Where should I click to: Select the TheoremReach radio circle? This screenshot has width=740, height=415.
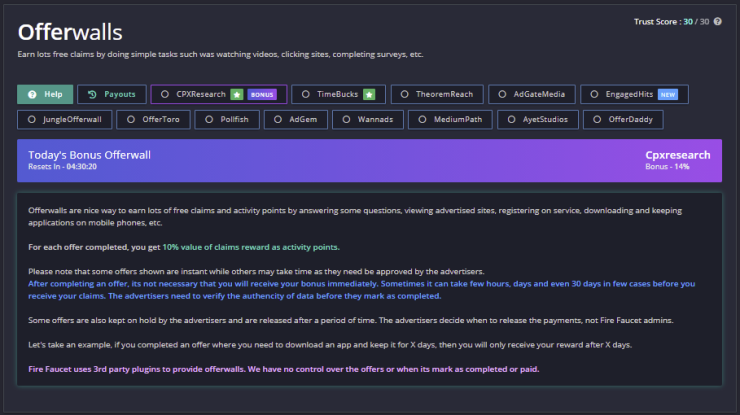404,94
